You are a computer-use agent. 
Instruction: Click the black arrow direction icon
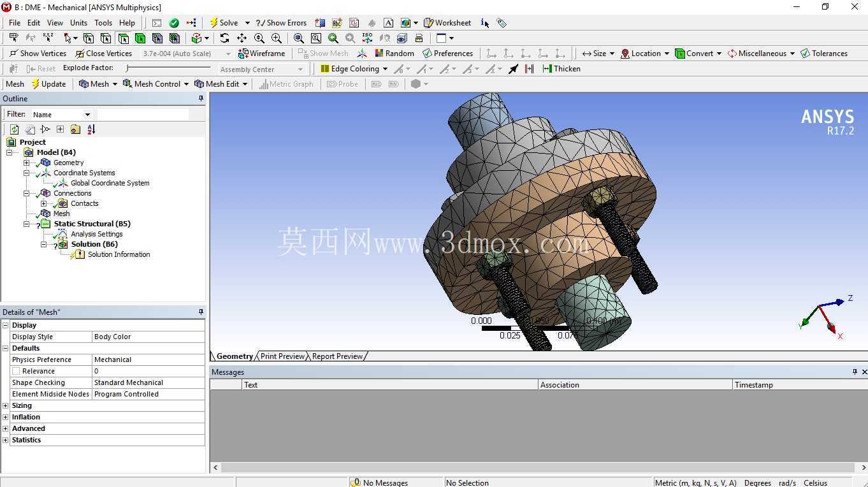[x=514, y=69]
